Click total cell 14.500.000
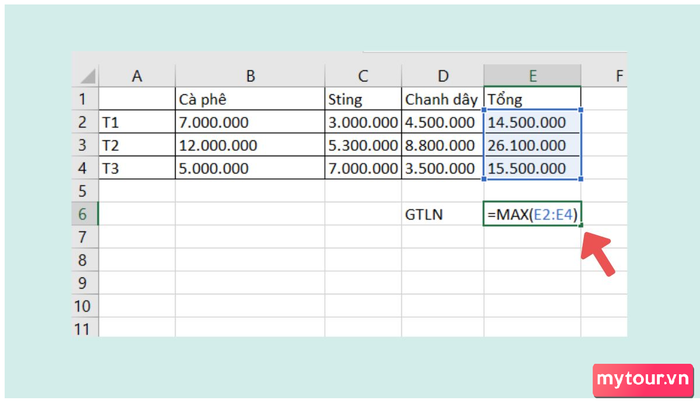The width and height of the screenshot is (700, 405). 533,122
